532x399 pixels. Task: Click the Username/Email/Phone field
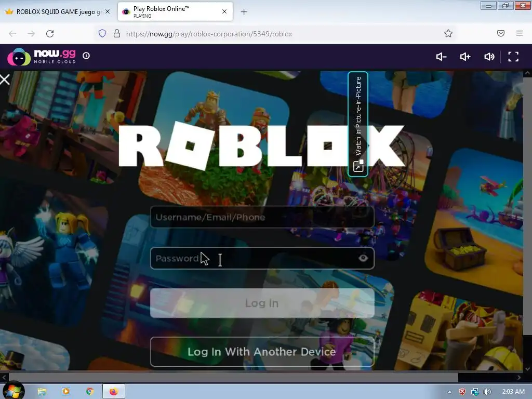[x=262, y=217]
